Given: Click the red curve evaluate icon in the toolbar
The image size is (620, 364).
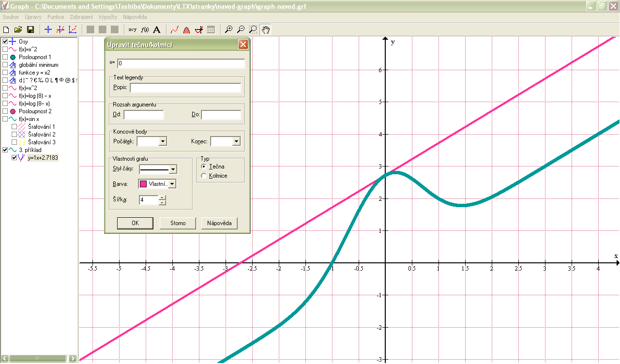Looking at the screenshot, I should pos(175,30).
